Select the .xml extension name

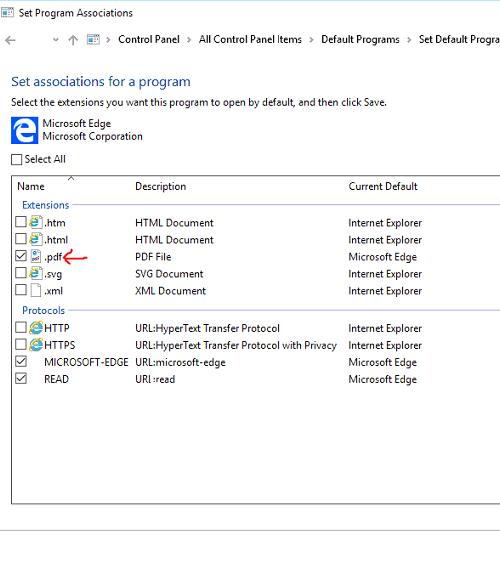(x=53, y=291)
